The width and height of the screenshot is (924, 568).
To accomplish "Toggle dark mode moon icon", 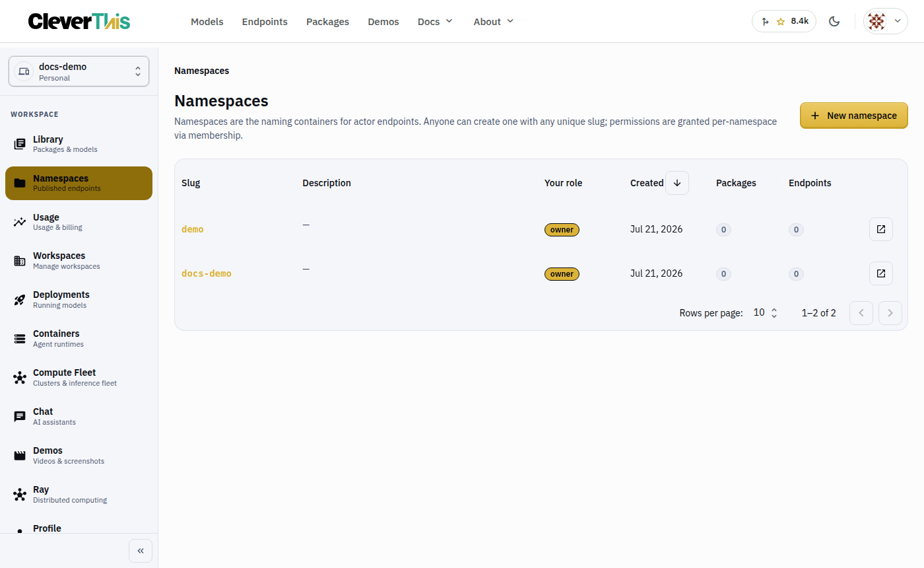I will (834, 21).
